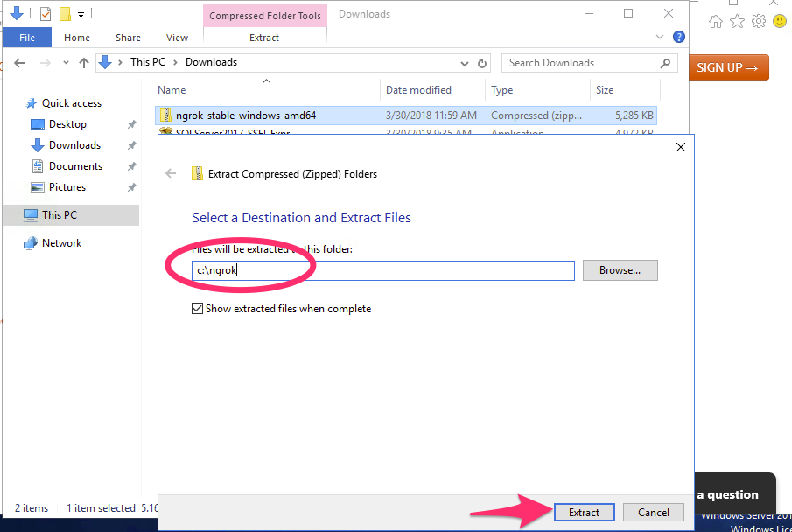This screenshot has height=532, width=792.
Task: Expand the address bar history dropdown
Action: 465,63
